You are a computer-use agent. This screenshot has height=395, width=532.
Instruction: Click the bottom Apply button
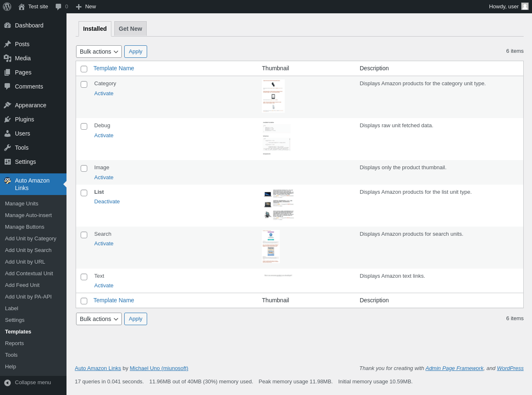[135, 319]
